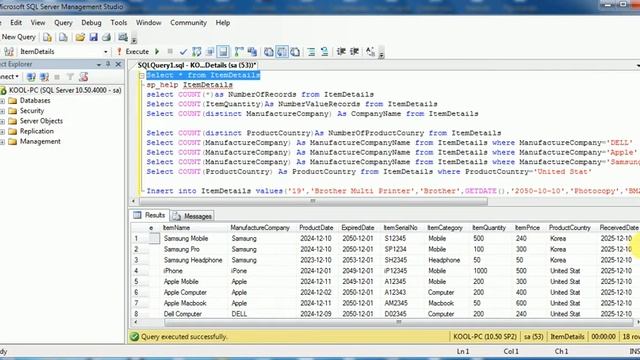Display Estimated Execution Plan icon
Viewport: 640px width, 360px height.
pyautogui.click(x=197, y=52)
